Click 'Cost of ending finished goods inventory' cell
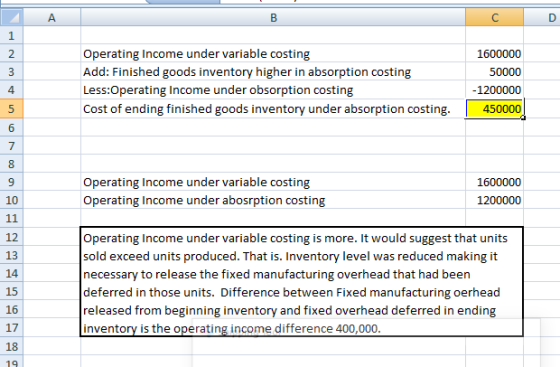The height and width of the screenshot is (367, 560). 273,109
